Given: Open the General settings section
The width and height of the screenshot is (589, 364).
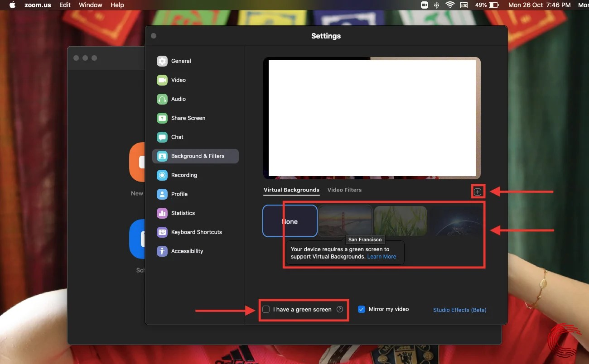Looking at the screenshot, I should [195, 61].
